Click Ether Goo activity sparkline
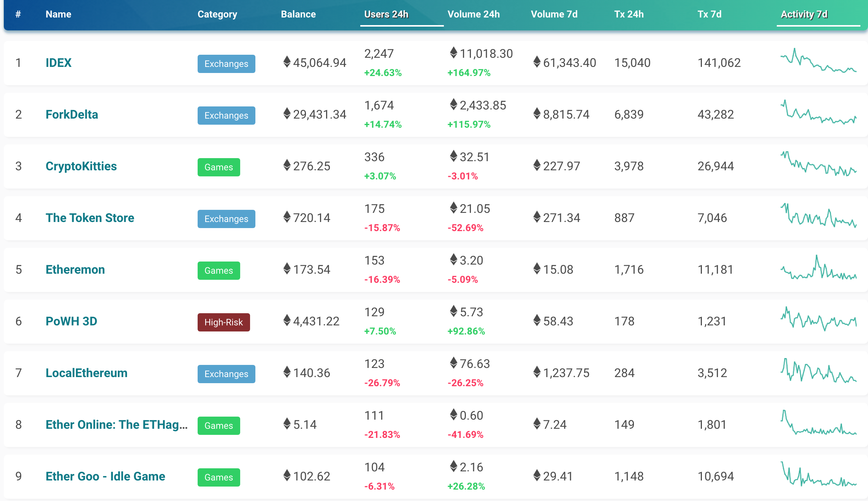The width and height of the screenshot is (868, 501). (x=819, y=474)
